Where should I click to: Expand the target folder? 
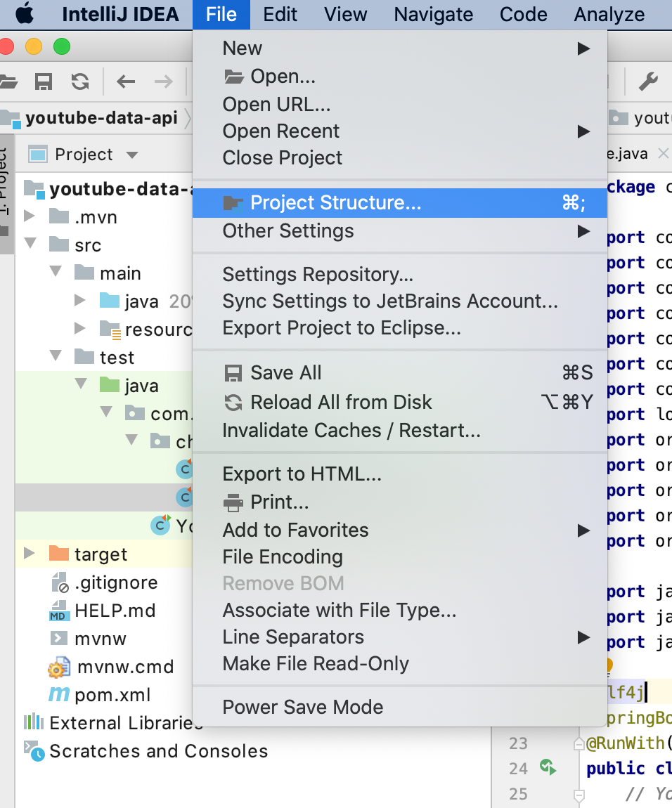(x=30, y=554)
